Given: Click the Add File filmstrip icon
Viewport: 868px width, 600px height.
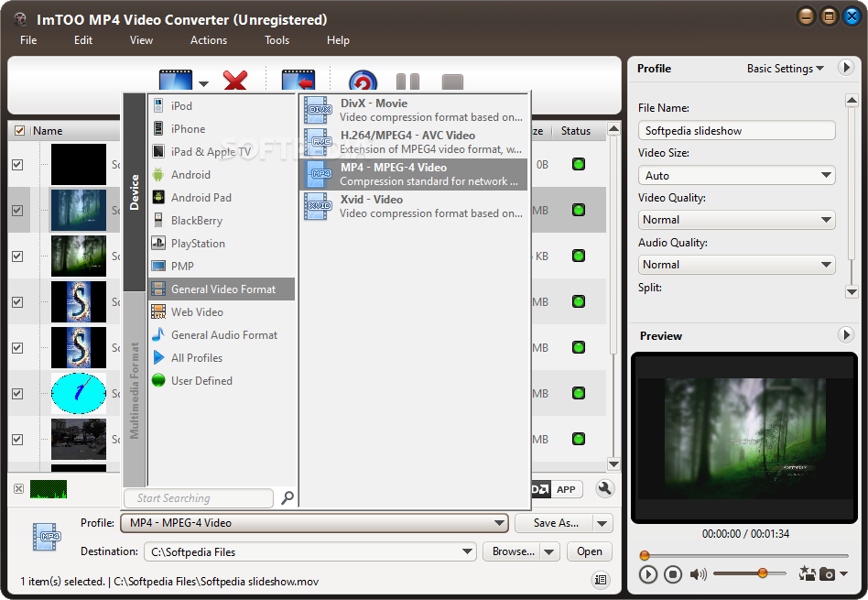Looking at the screenshot, I should [176, 81].
